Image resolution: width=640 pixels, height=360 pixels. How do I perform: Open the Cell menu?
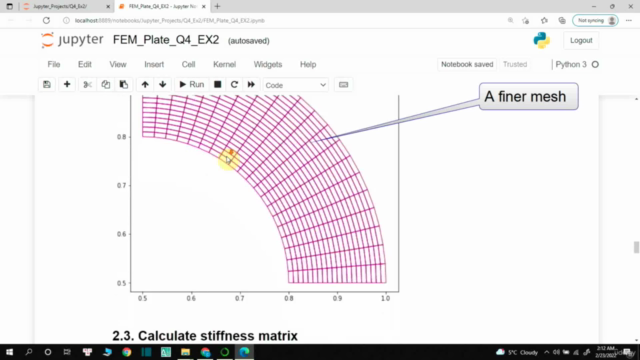tap(188, 64)
